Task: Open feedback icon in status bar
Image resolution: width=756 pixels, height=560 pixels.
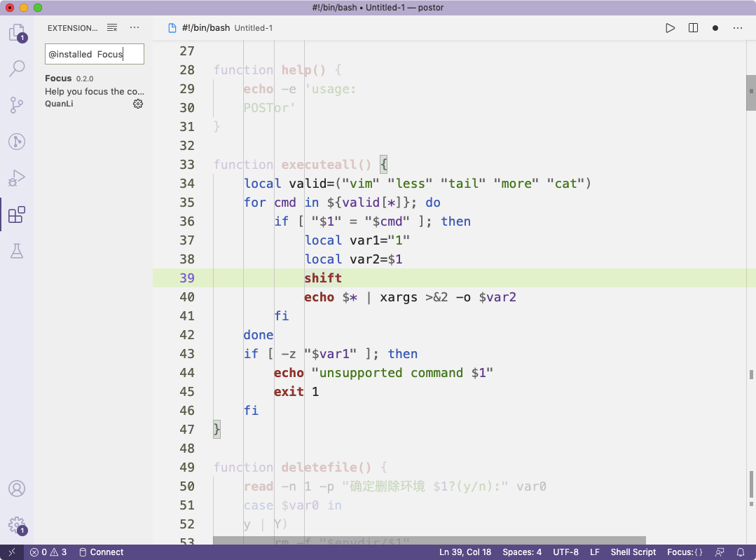Action: 720,552
